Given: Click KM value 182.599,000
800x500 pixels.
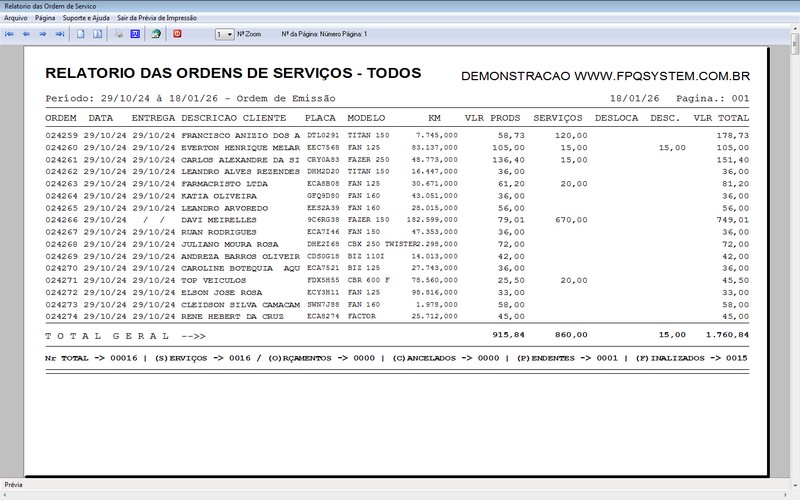Looking at the screenshot, I should point(432,220).
